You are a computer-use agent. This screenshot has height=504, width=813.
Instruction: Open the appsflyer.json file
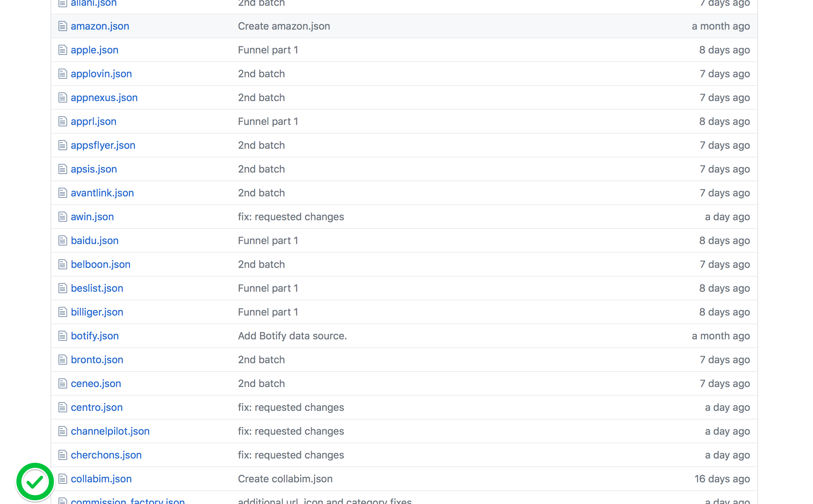103,145
